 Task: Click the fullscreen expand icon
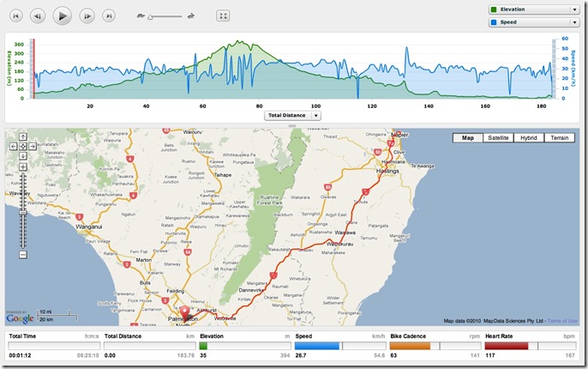[223, 15]
